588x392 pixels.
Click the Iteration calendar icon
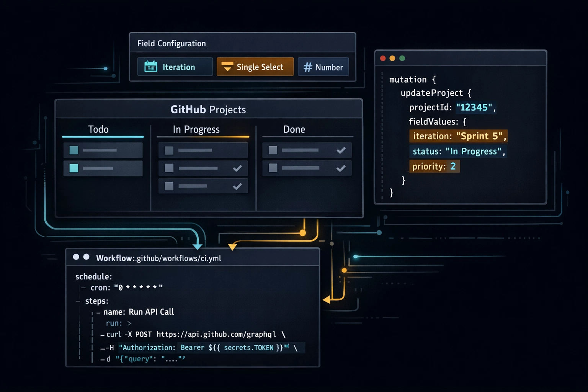pyautogui.click(x=151, y=67)
